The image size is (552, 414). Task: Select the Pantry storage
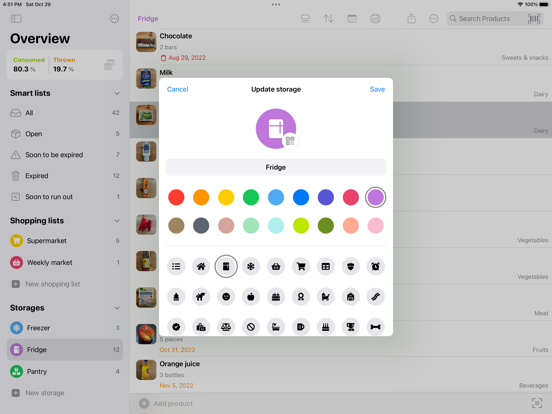point(65,371)
